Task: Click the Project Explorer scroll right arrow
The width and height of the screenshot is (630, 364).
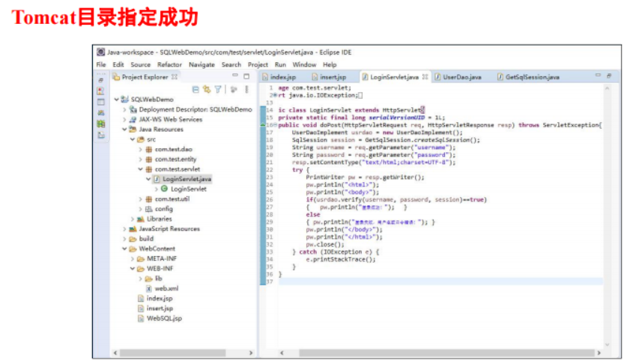Action: tap(251, 352)
